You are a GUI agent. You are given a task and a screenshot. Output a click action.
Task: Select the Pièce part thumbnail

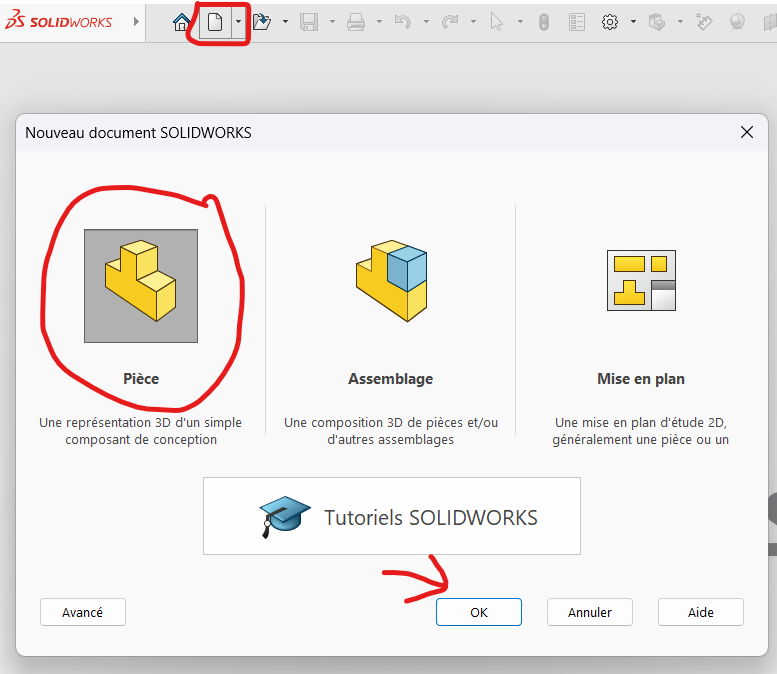click(141, 286)
